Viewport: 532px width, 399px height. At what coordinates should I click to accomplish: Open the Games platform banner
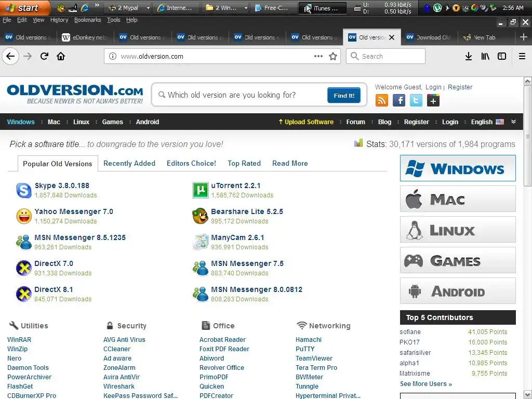(458, 260)
